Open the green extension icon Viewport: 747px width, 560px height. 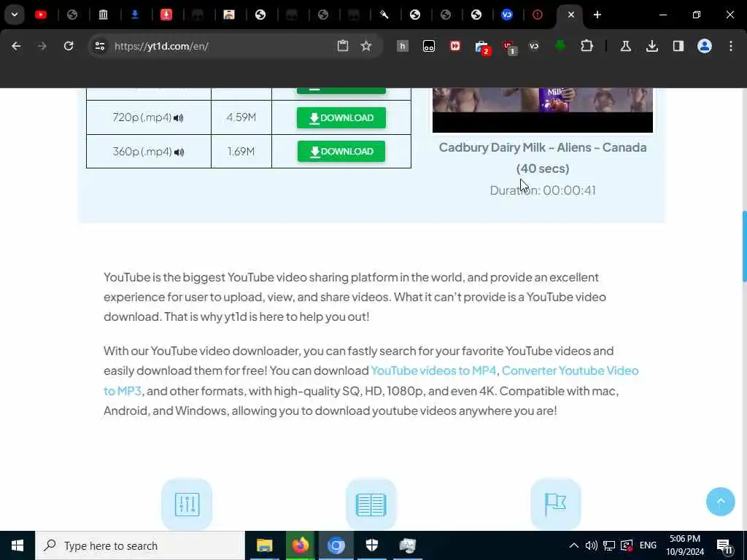tap(560, 46)
